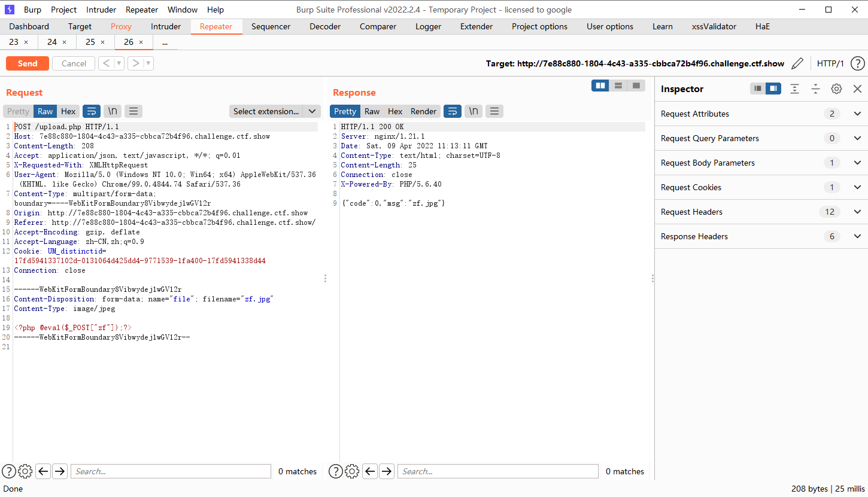Go to previous response search match
Viewport: 868px width, 497px height.
pos(370,471)
